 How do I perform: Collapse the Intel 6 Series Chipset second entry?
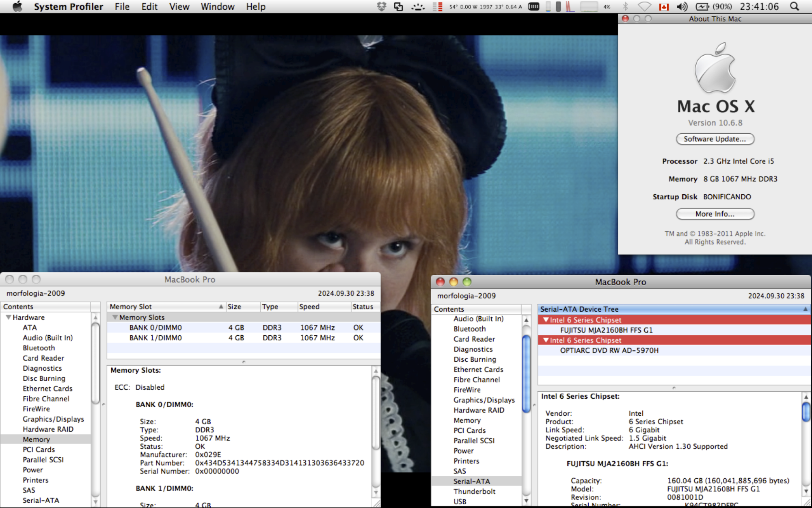pyautogui.click(x=544, y=340)
